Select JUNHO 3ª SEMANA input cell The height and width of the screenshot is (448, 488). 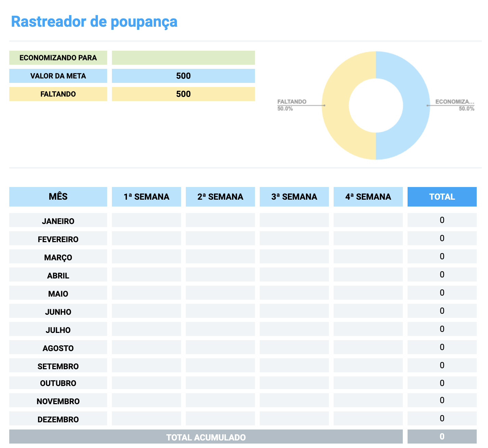click(x=294, y=311)
